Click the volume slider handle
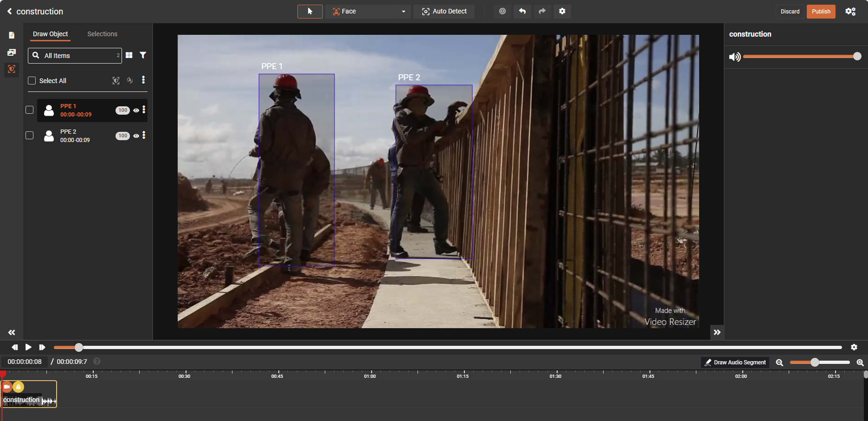The image size is (868, 421). tap(857, 56)
